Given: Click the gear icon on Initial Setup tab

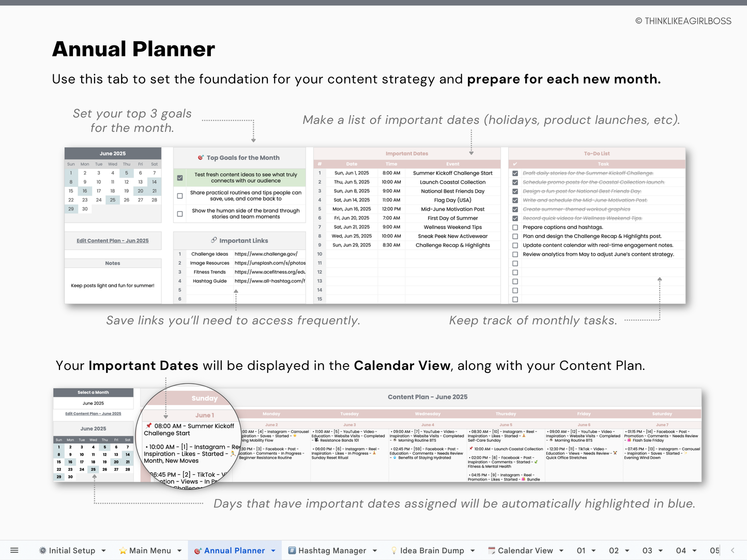Looking at the screenshot, I should tap(42, 550).
